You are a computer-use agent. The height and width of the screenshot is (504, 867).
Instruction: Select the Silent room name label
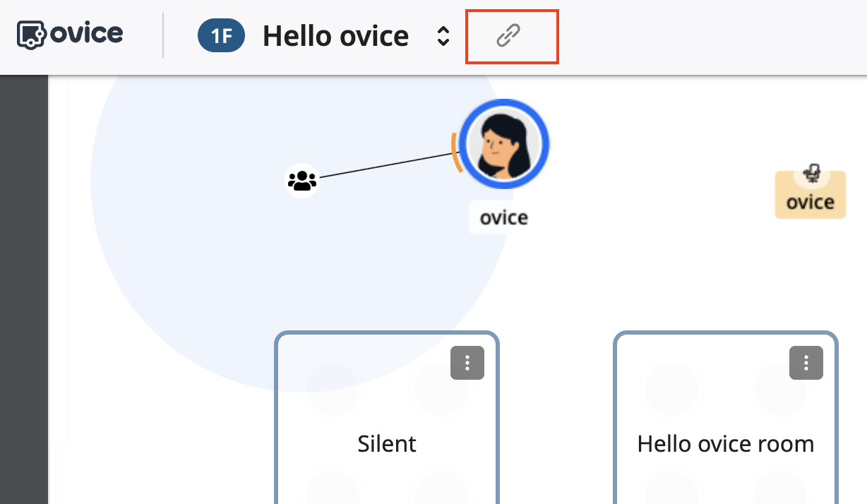tap(387, 444)
